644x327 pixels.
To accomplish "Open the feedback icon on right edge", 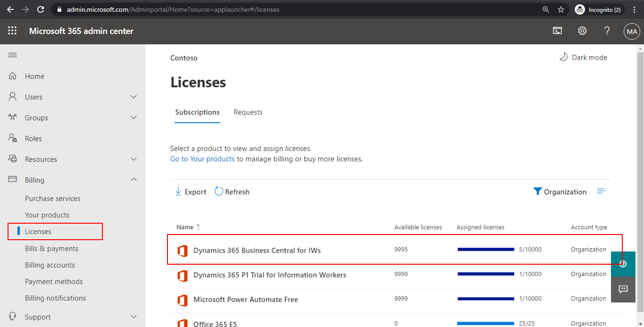I will (623, 289).
